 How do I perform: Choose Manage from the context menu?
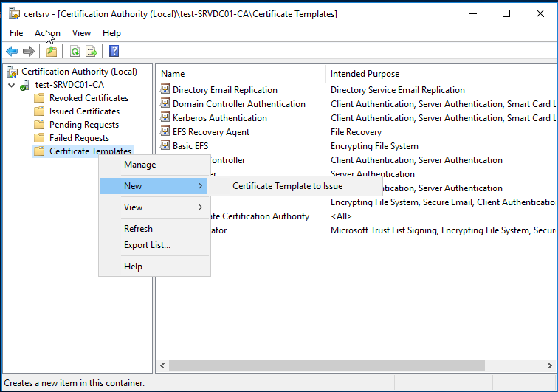pyautogui.click(x=155, y=165)
